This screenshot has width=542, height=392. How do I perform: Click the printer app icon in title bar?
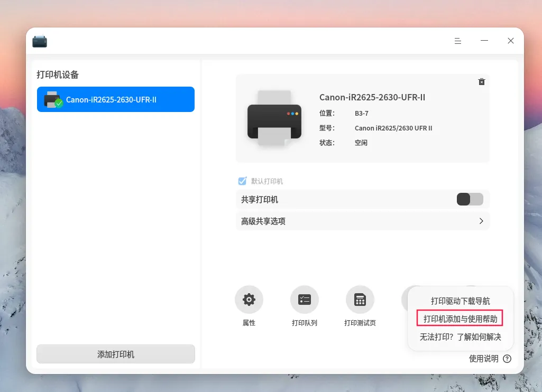tap(40, 41)
